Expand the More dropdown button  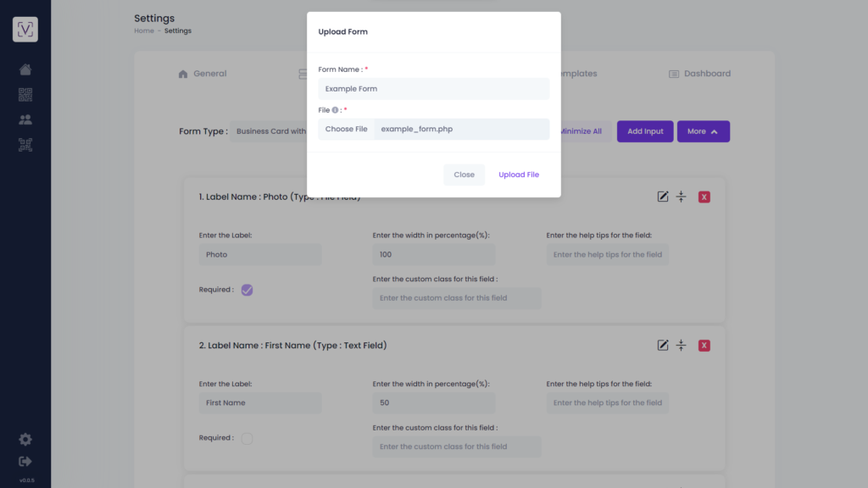(703, 131)
